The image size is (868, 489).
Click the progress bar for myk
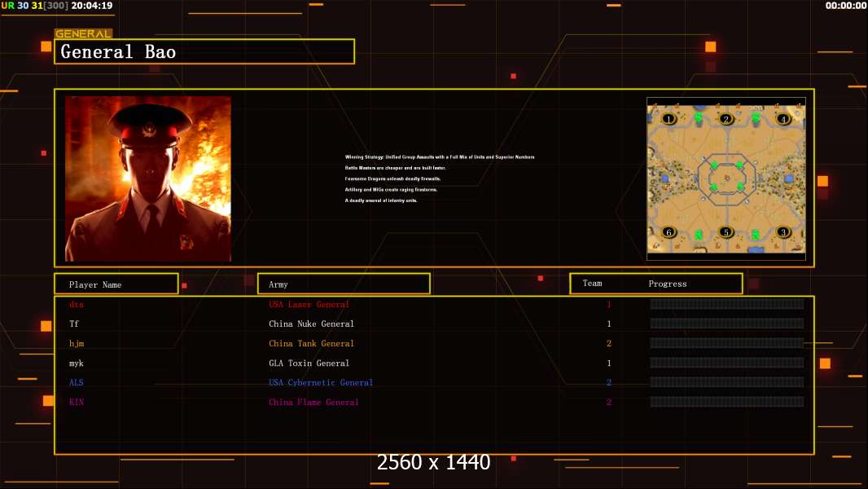pyautogui.click(x=727, y=363)
